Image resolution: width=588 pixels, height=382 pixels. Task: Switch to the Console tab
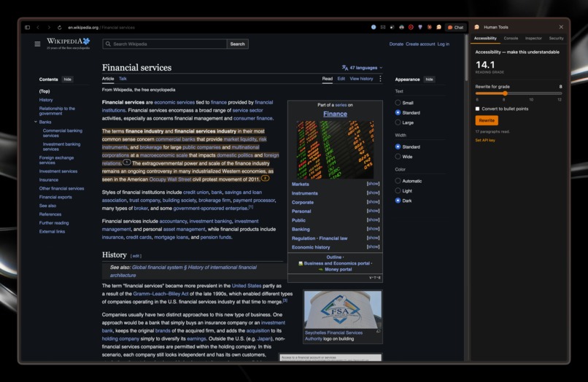pos(511,38)
